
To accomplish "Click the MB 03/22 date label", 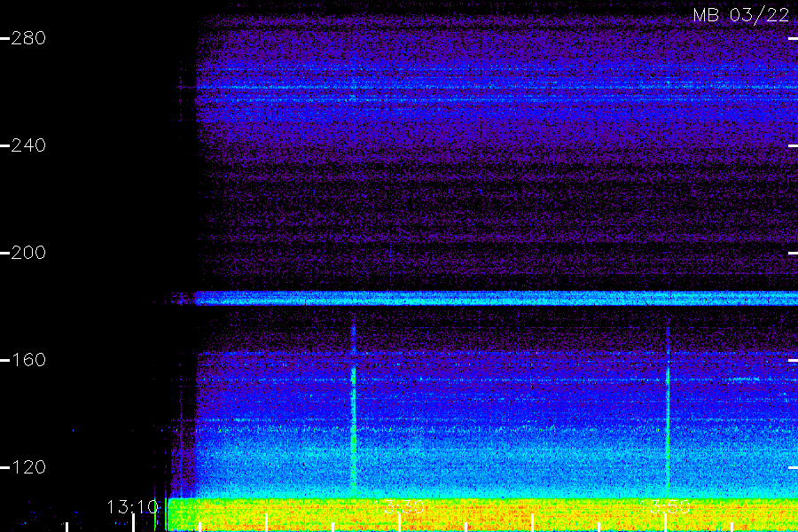I will 741,15.
